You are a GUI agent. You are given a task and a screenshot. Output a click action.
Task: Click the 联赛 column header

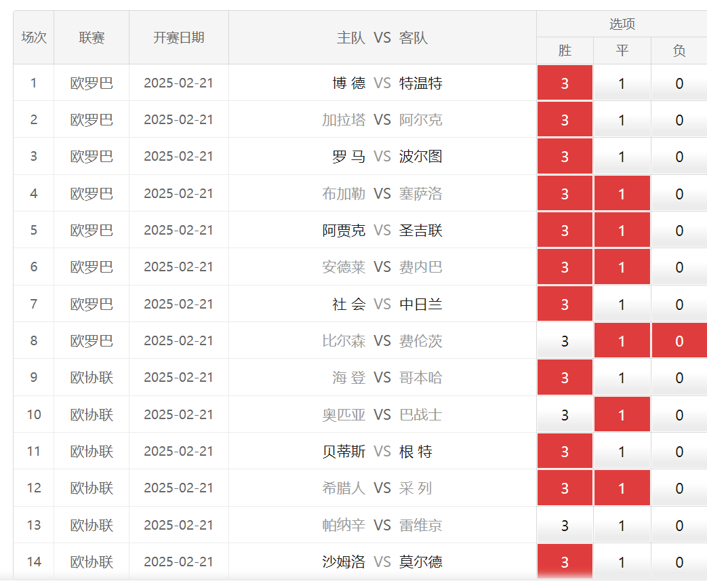tap(92, 38)
